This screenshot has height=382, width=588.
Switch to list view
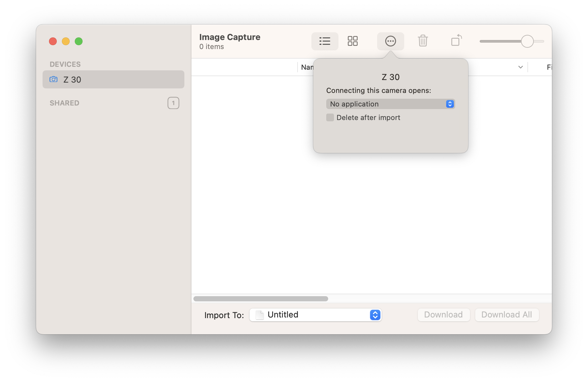[x=325, y=41]
